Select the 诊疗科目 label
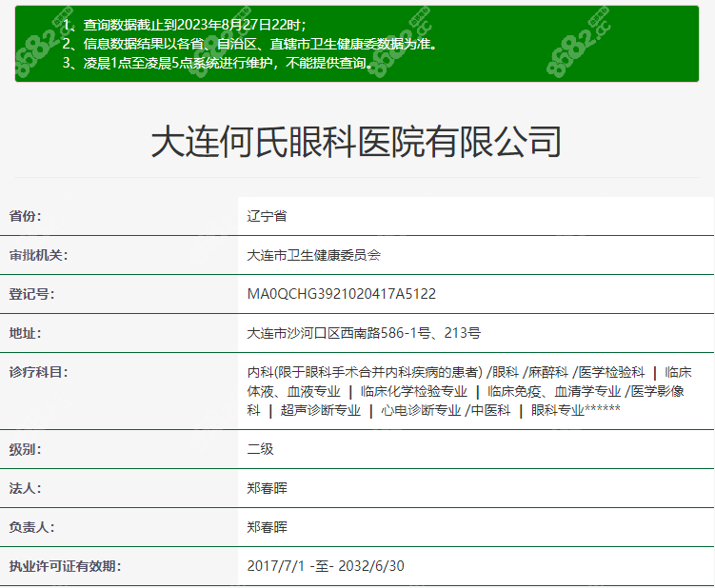Screen dimensions: 715x588 click(38, 372)
